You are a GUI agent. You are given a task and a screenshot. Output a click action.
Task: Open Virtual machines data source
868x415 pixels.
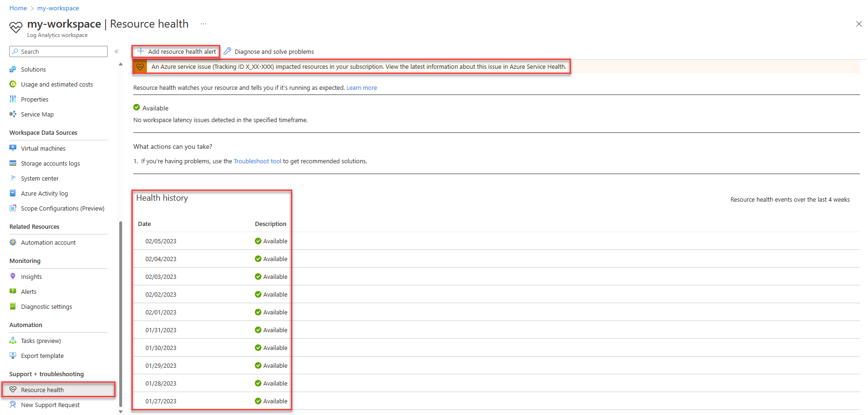tap(43, 148)
